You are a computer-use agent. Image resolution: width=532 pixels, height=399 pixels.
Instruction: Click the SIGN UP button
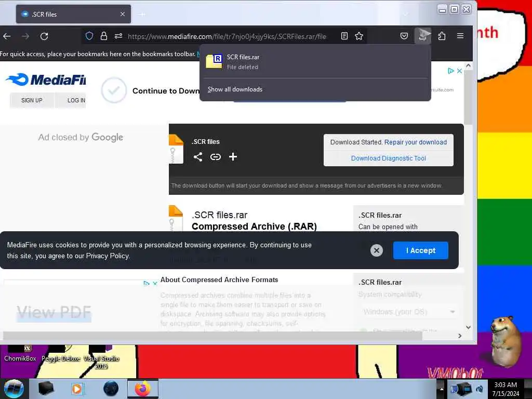click(x=32, y=100)
